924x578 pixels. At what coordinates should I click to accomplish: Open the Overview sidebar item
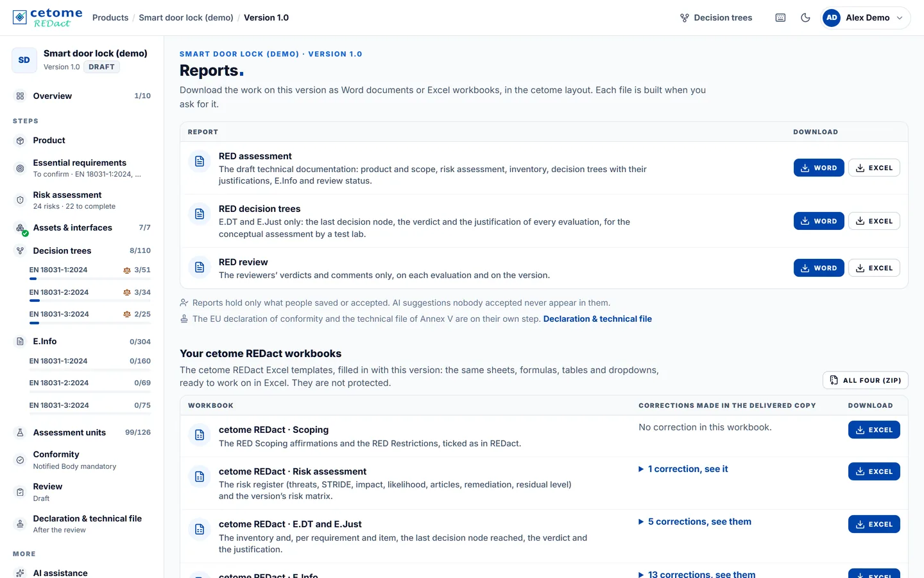click(x=82, y=96)
